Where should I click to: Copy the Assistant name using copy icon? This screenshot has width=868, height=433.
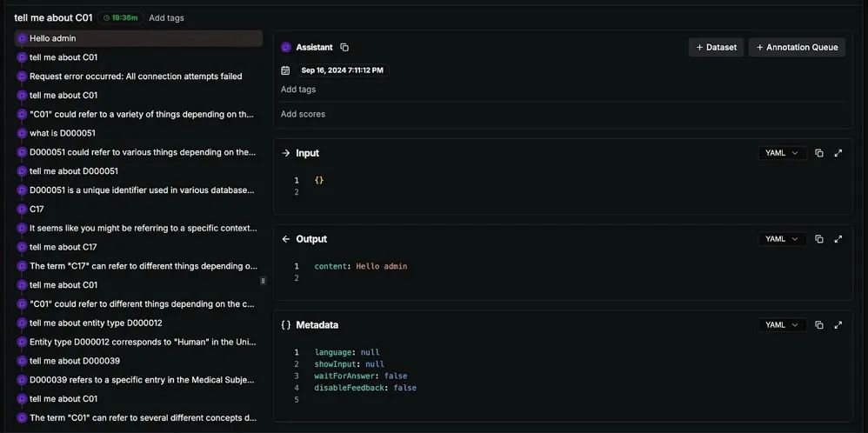[344, 48]
